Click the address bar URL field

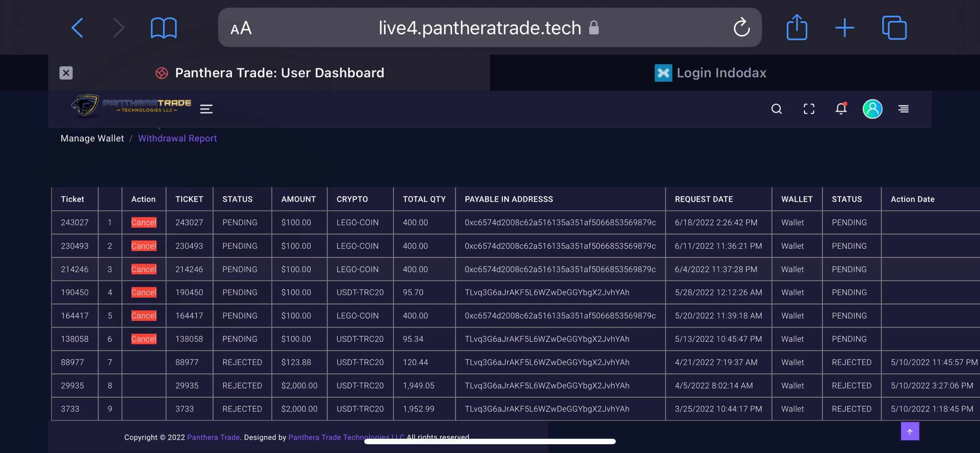point(479,28)
